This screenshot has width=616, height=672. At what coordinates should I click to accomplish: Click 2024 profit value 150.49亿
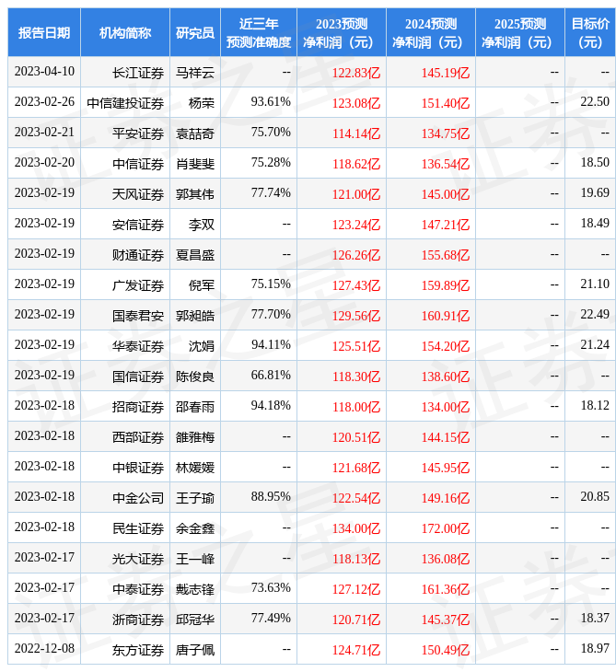pos(446,650)
